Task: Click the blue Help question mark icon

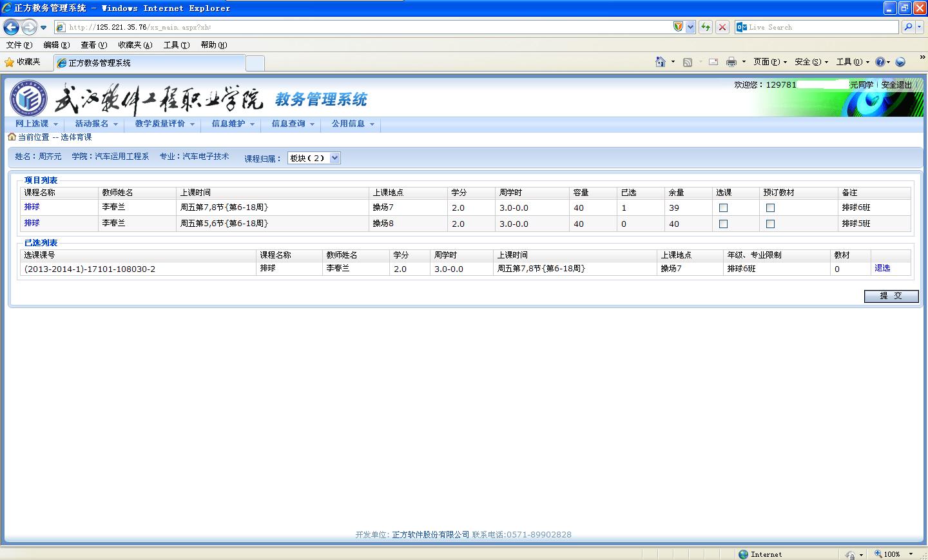Action: [x=880, y=62]
